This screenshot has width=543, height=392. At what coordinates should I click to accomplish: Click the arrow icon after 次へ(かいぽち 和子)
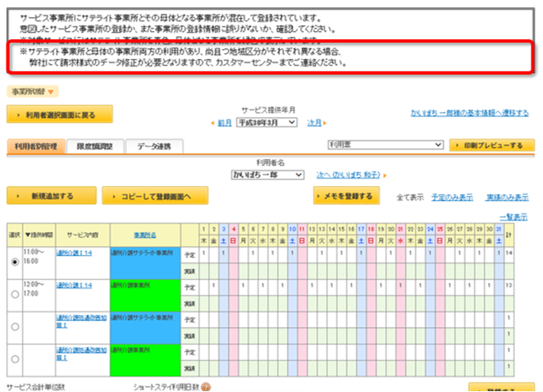[x=385, y=175]
